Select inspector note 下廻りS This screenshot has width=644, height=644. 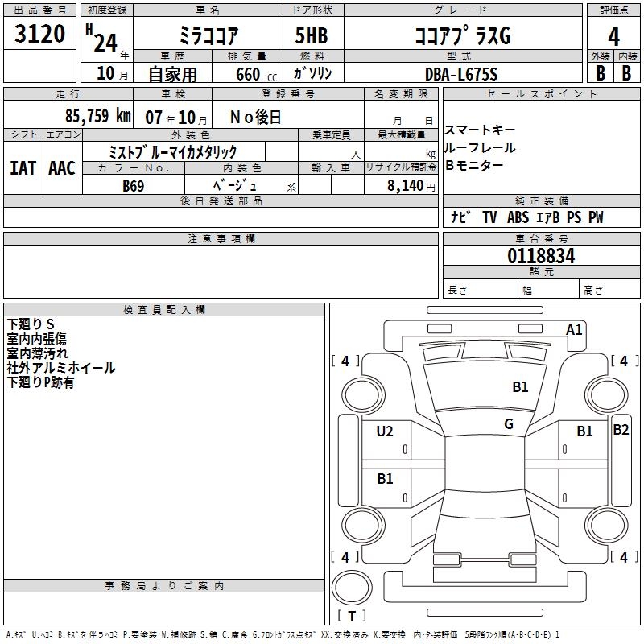pos(31,324)
